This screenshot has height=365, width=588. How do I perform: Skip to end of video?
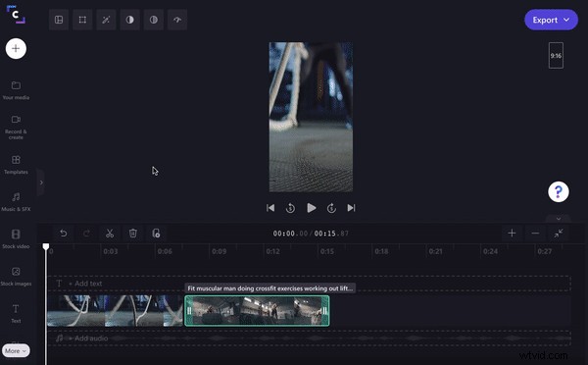pos(351,208)
